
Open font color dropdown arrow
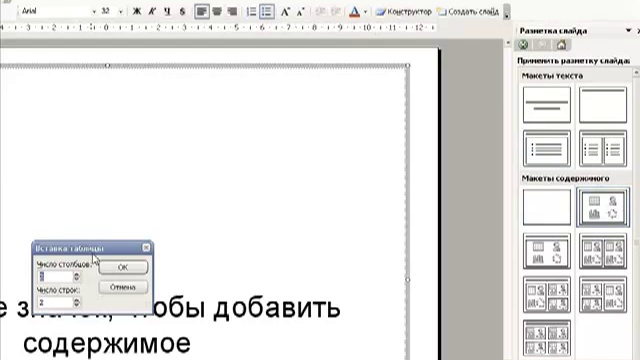(365, 11)
